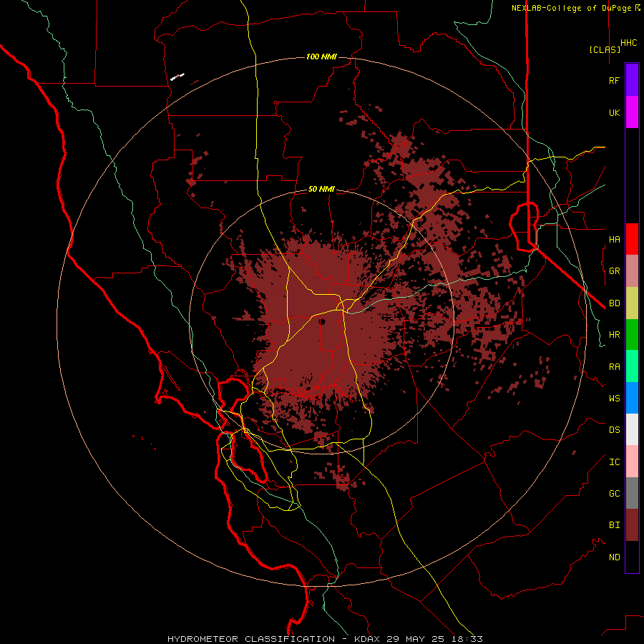Click the GR legend label
Image resolution: width=644 pixels, height=644 pixels.
pyautogui.click(x=614, y=271)
